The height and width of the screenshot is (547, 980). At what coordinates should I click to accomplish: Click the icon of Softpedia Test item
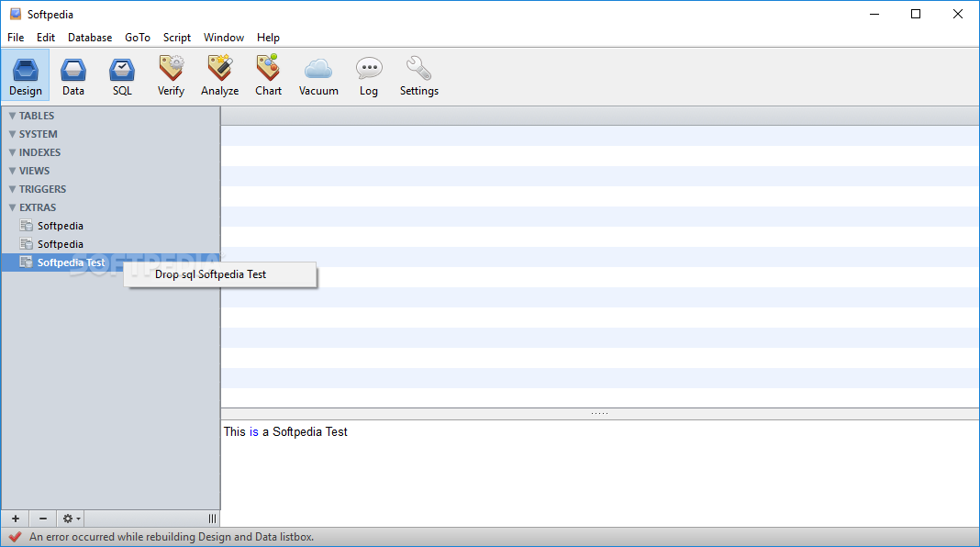[27, 262]
